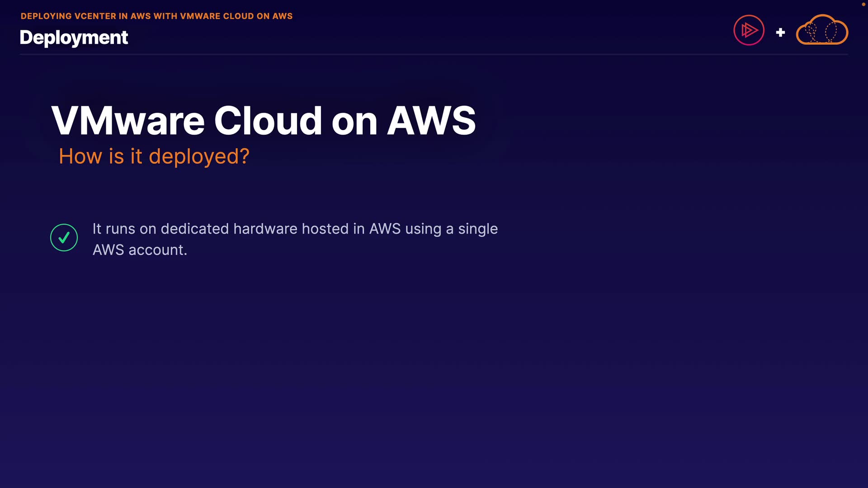868x488 pixels.
Task: Click the word dedicated in the bullet text
Action: (x=195, y=229)
